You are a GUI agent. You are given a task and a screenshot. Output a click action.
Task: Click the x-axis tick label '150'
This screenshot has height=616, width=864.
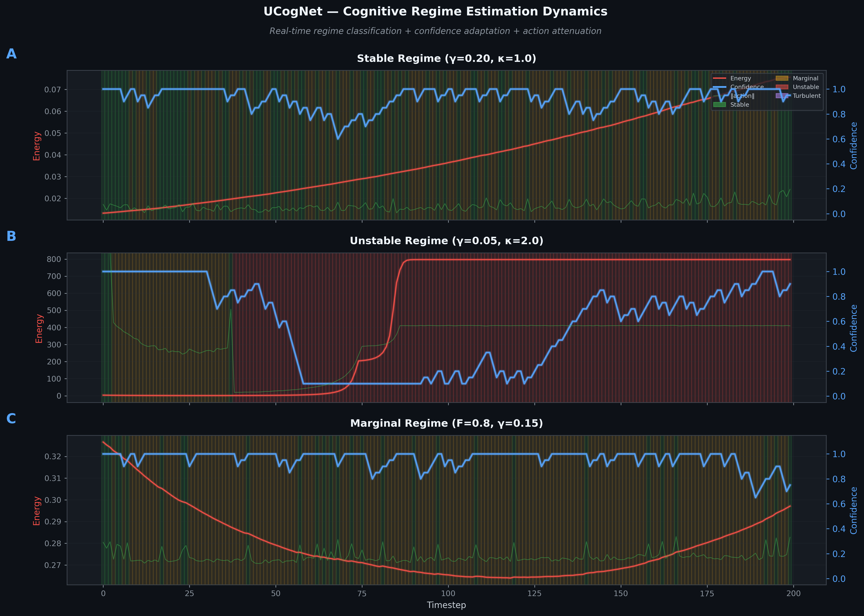click(621, 594)
